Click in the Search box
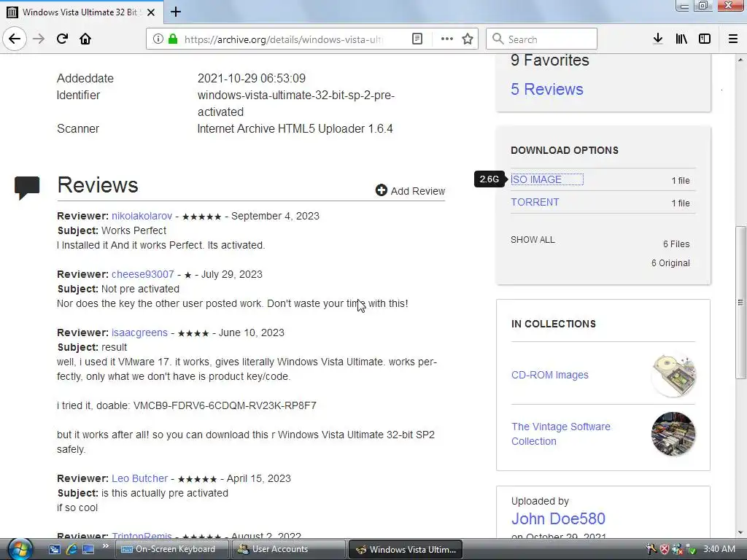 (542, 39)
